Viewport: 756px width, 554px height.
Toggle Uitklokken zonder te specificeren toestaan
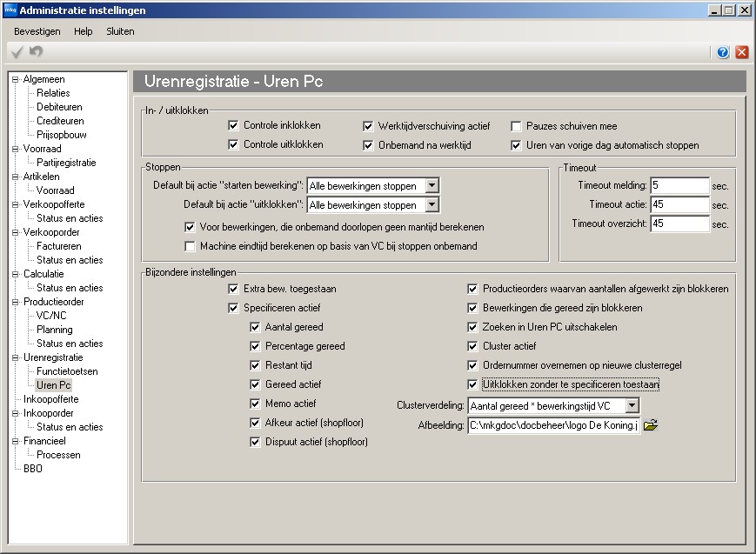[x=472, y=384]
